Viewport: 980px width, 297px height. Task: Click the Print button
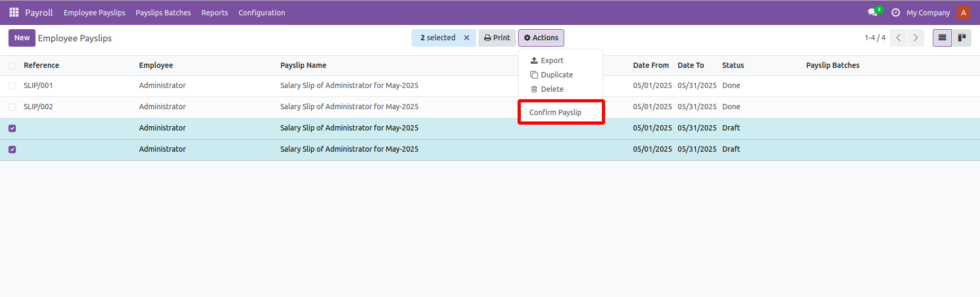point(497,38)
